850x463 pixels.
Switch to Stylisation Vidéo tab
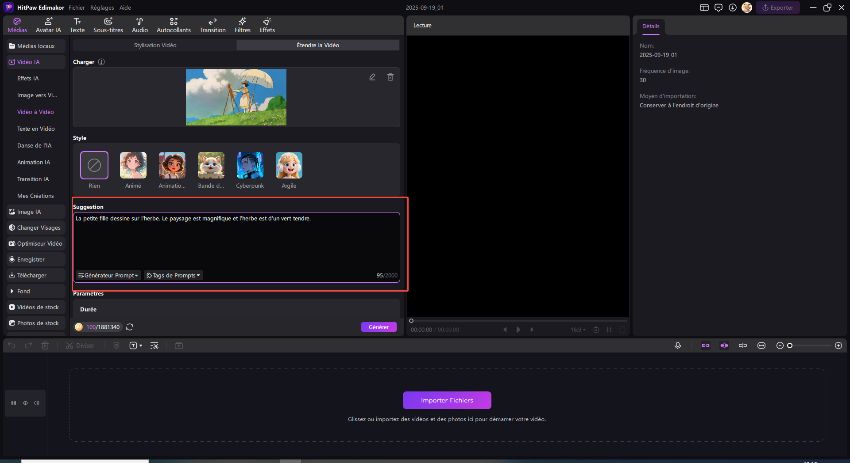[155, 45]
